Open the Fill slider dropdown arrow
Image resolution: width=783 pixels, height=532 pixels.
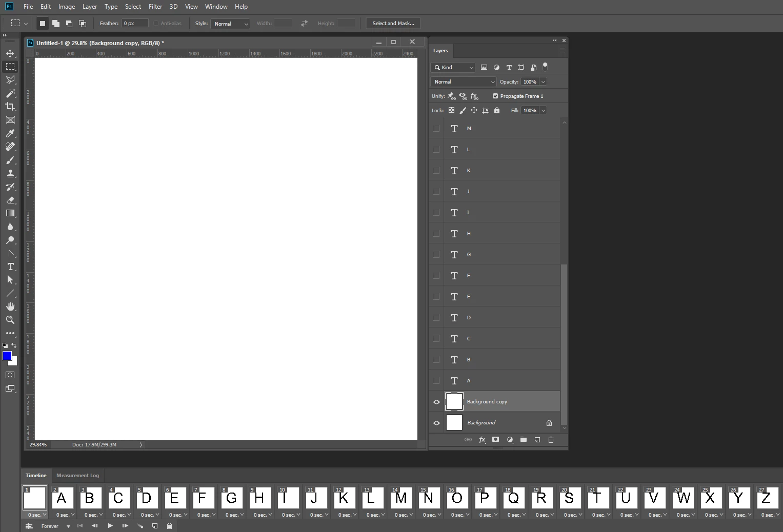(x=543, y=110)
